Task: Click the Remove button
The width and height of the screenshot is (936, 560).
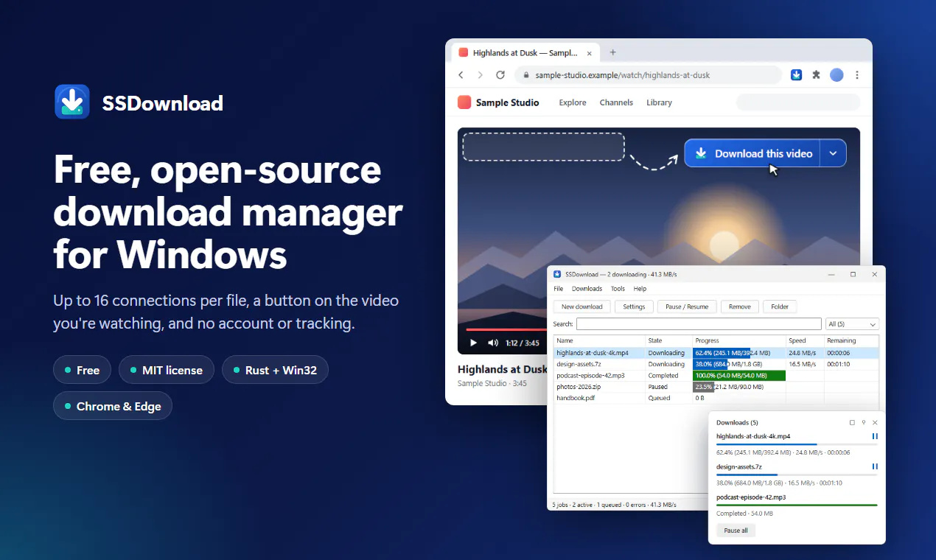Action: coord(739,307)
